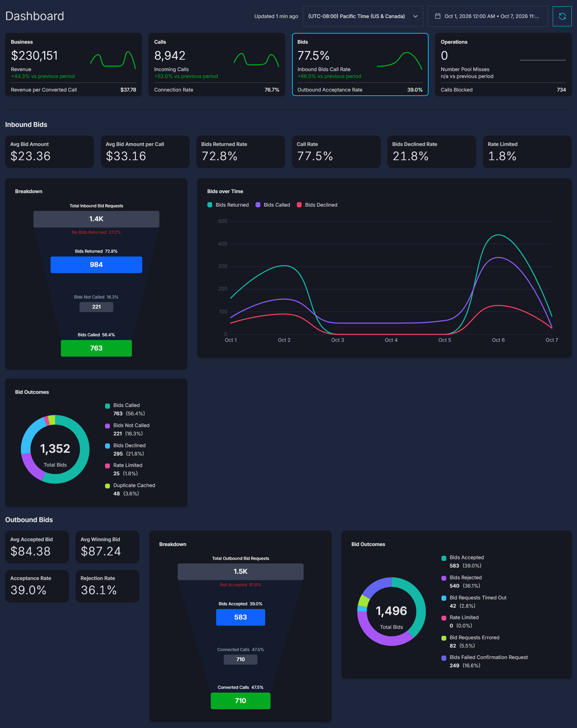
Task: Select the Calls summary card
Action: click(x=217, y=64)
